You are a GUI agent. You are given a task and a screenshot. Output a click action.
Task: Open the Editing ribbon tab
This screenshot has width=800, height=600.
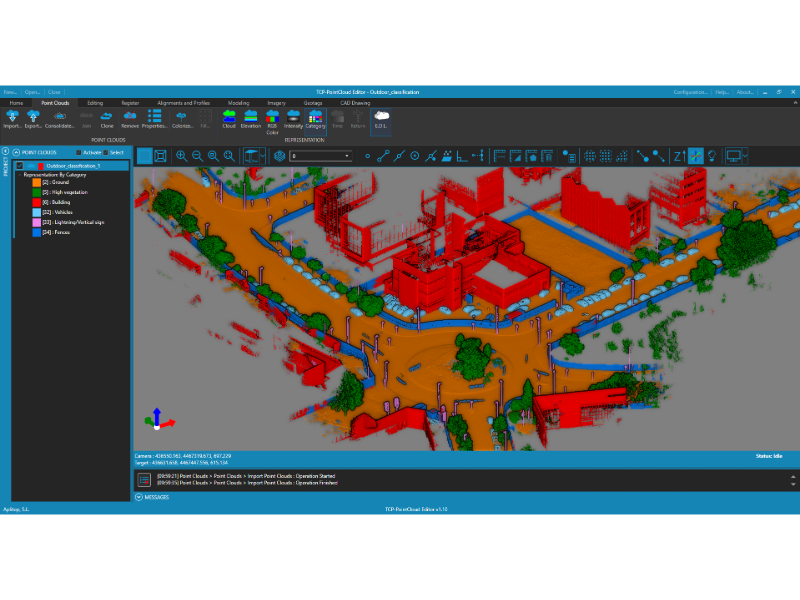95,103
